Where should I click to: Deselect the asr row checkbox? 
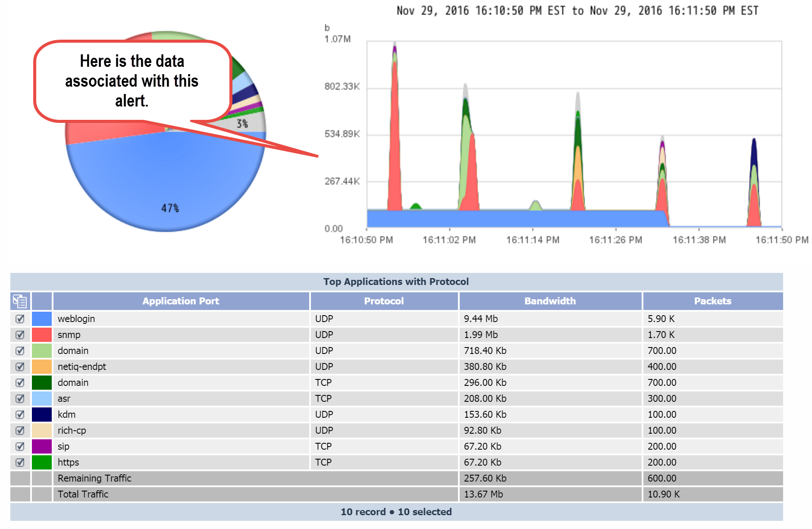click(20, 398)
